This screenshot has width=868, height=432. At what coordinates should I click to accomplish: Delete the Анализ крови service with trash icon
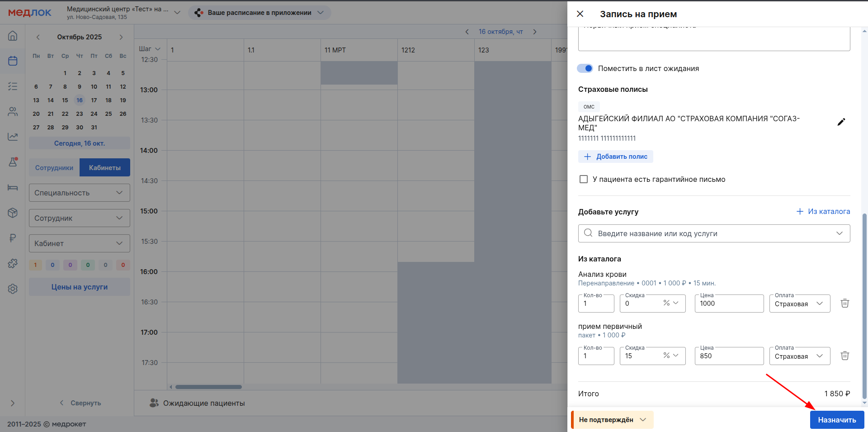tap(844, 304)
